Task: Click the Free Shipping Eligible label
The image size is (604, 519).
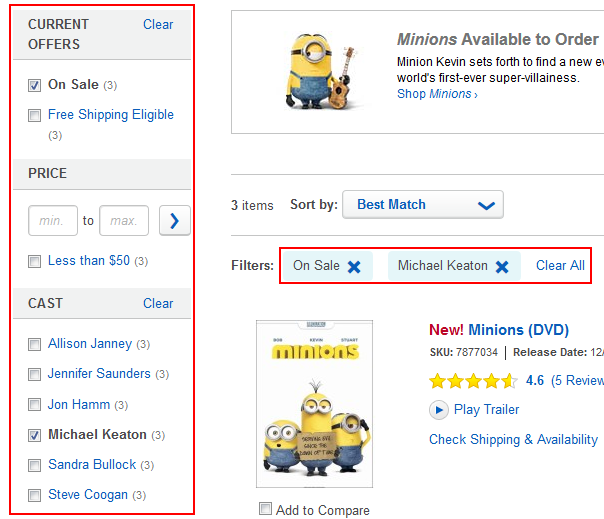Action: click(111, 115)
